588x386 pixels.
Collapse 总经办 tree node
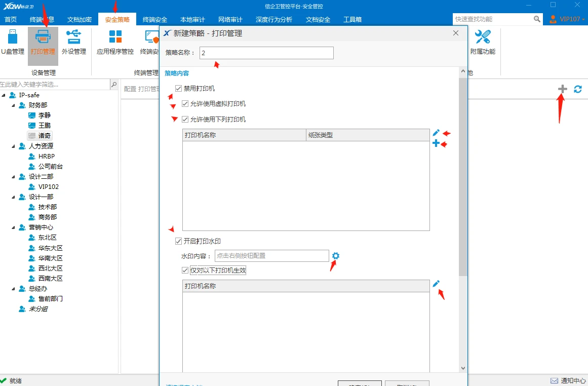coord(13,289)
